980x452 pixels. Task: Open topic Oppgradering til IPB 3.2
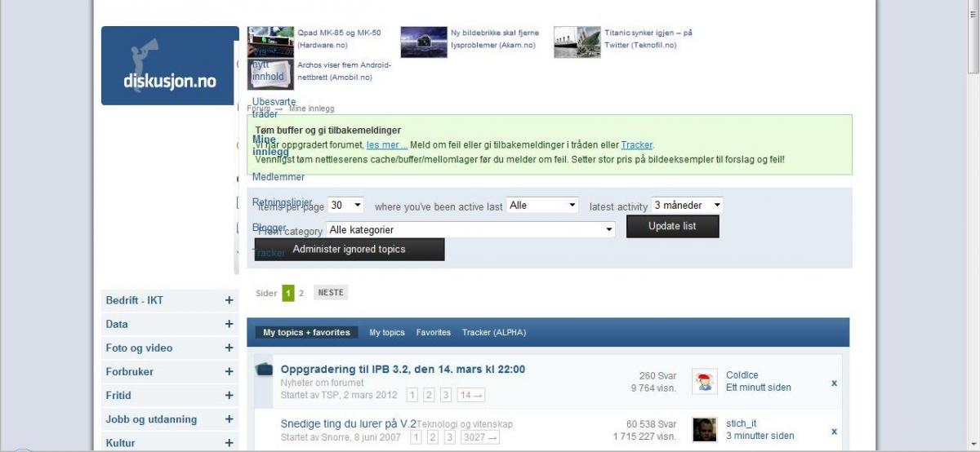[403, 369]
